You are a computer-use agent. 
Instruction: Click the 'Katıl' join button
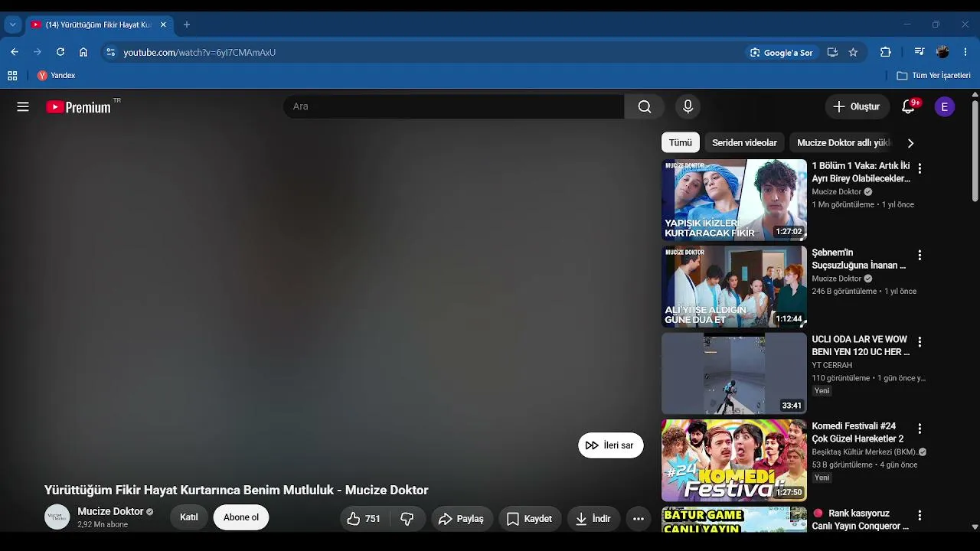tap(189, 518)
